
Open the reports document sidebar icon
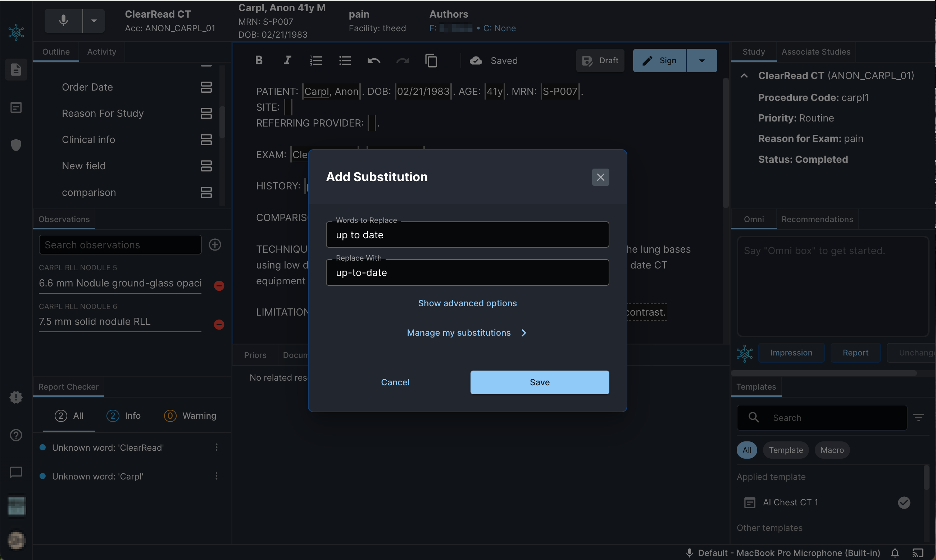coord(16,69)
